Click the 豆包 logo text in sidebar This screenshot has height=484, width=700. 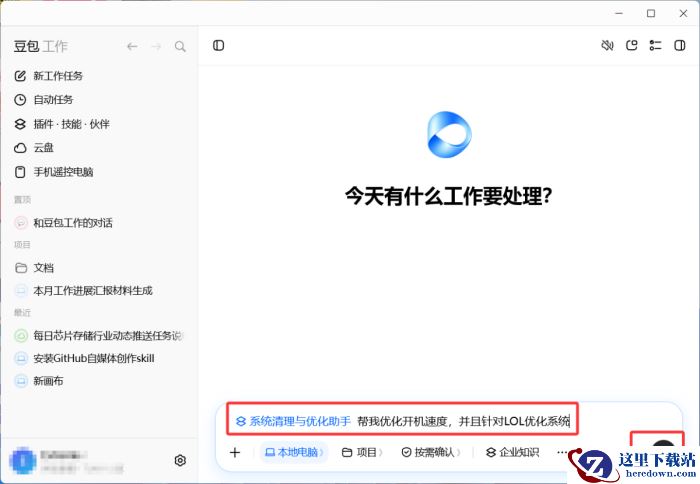(x=26, y=46)
